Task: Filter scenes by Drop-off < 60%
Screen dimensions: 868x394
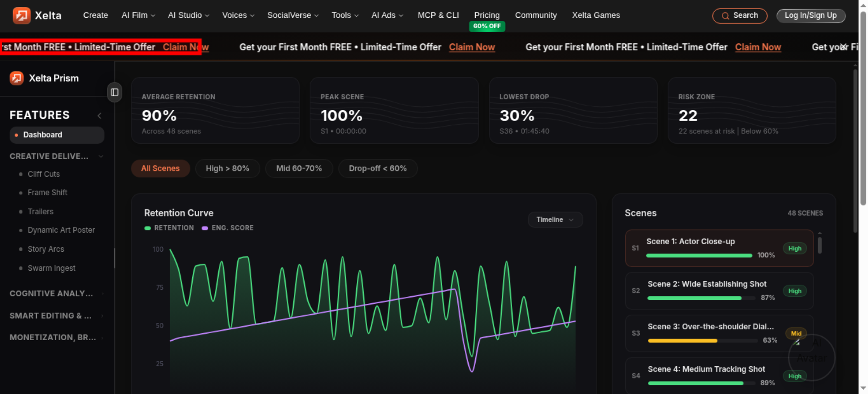Action: [x=378, y=168]
